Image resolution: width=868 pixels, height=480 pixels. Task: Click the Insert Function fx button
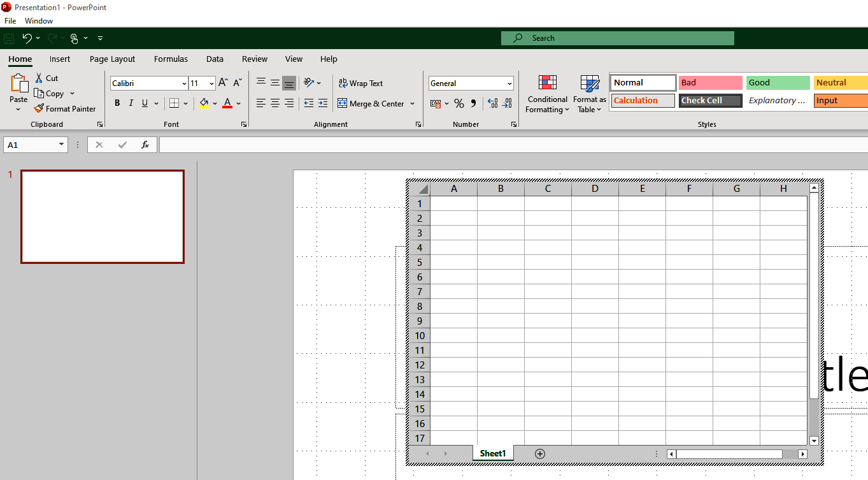pos(145,145)
